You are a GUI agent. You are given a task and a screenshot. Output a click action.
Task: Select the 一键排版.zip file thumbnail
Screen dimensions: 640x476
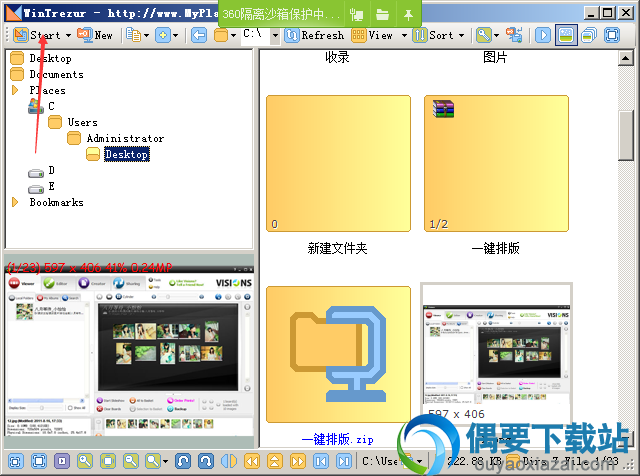(x=338, y=354)
